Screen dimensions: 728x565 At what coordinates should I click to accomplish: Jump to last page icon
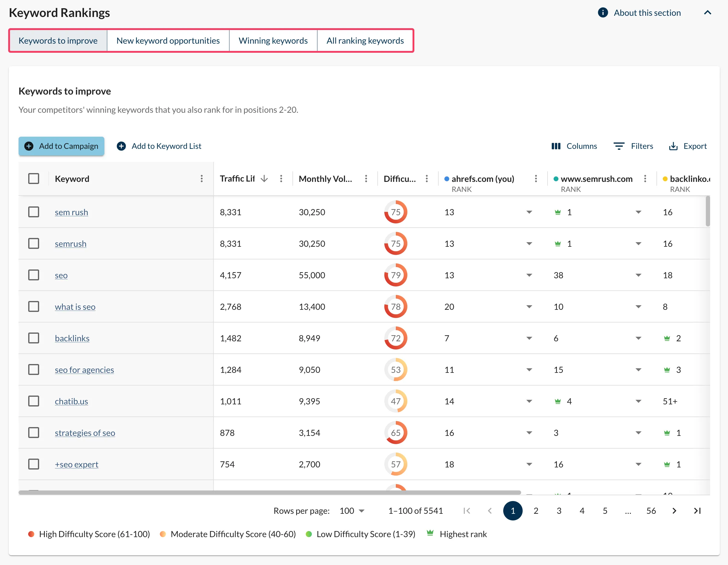(697, 511)
